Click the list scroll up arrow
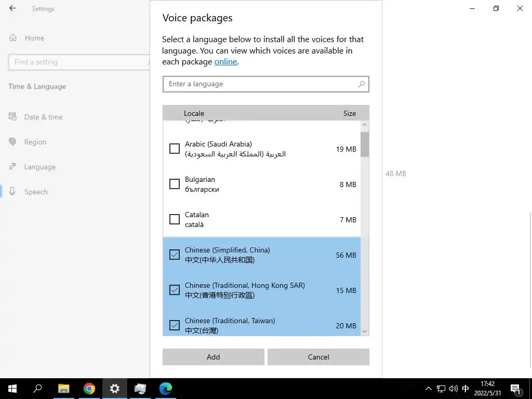 (x=365, y=125)
